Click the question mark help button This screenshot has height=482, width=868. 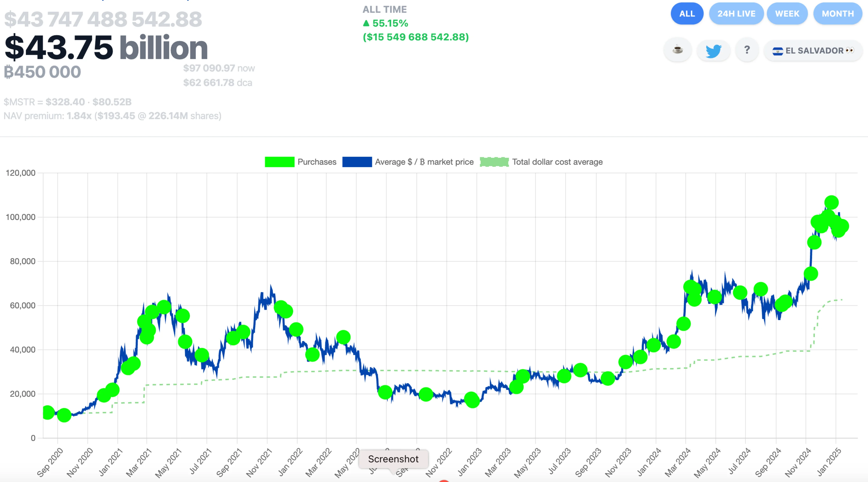tap(747, 50)
